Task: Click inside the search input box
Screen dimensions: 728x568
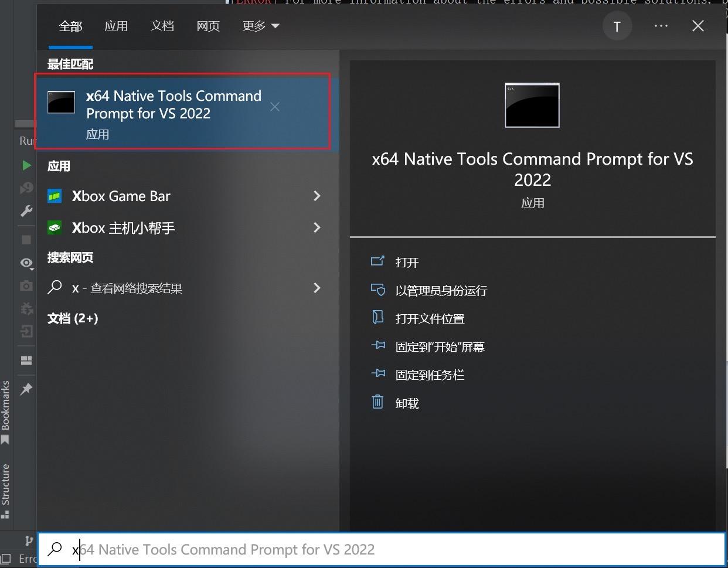Action: [x=234, y=549]
